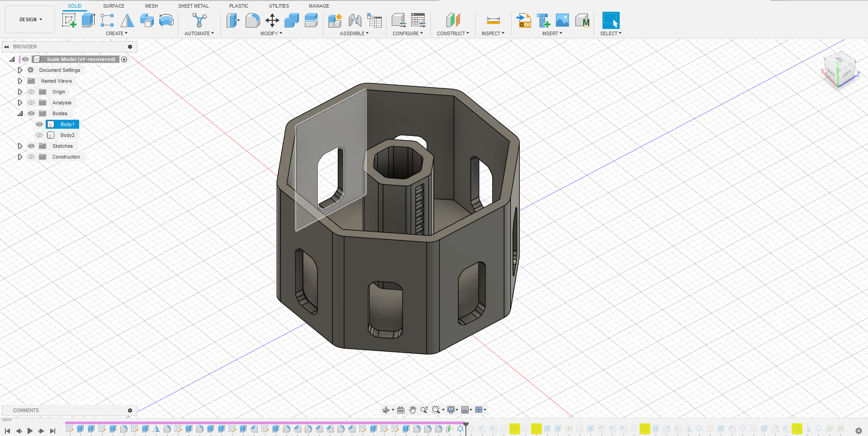Switch to the PLASTIC tab
Screen dimensions: 868x436
(239, 6)
